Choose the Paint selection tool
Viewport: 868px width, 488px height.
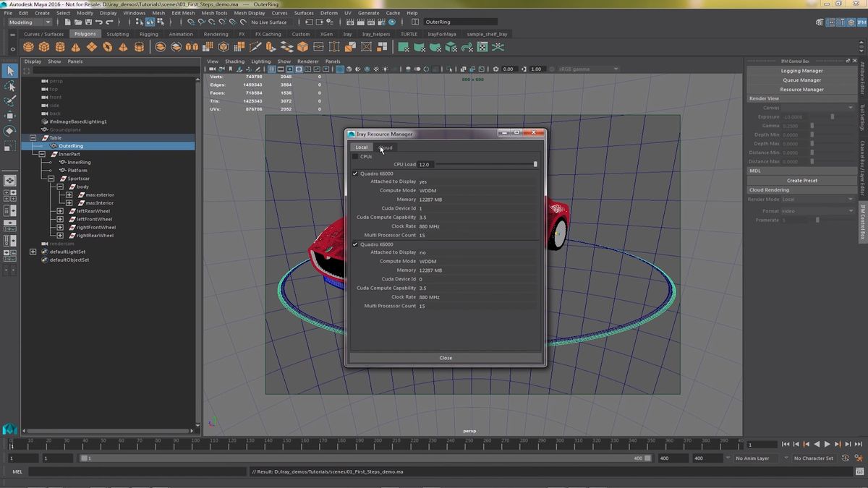point(10,100)
